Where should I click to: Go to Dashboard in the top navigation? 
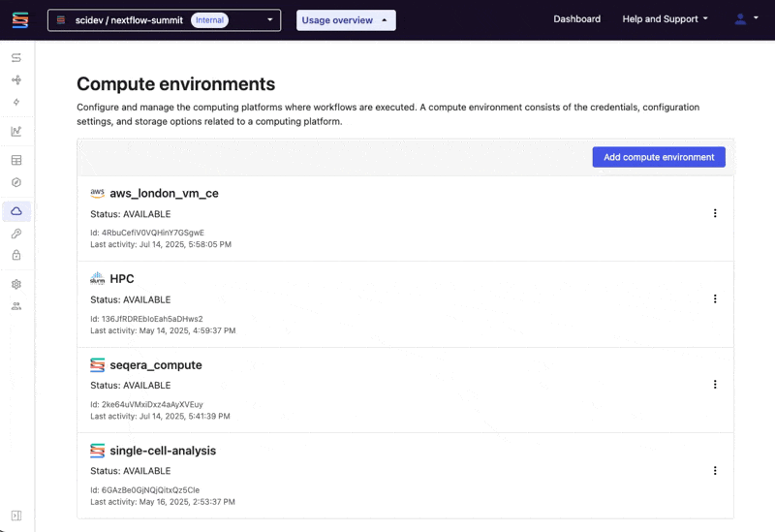click(576, 19)
